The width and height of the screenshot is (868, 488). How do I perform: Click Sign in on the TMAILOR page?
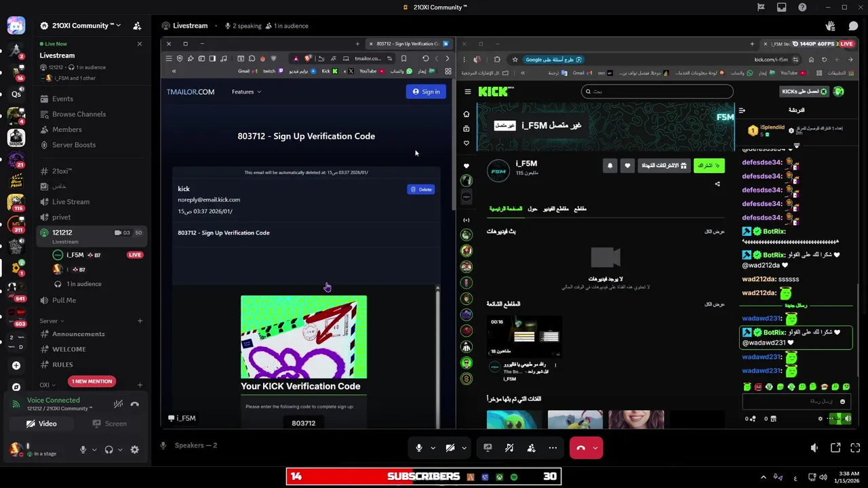coord(426,91)
